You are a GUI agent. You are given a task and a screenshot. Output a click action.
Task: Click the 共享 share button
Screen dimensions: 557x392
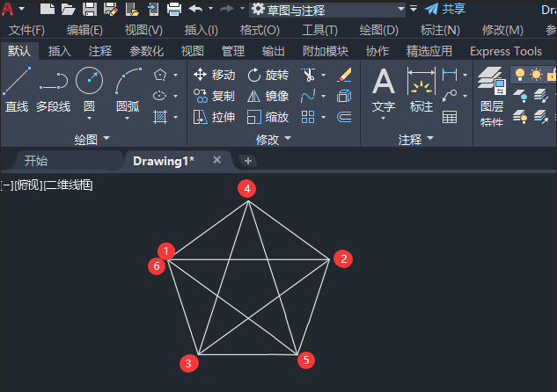click(445, 9)
